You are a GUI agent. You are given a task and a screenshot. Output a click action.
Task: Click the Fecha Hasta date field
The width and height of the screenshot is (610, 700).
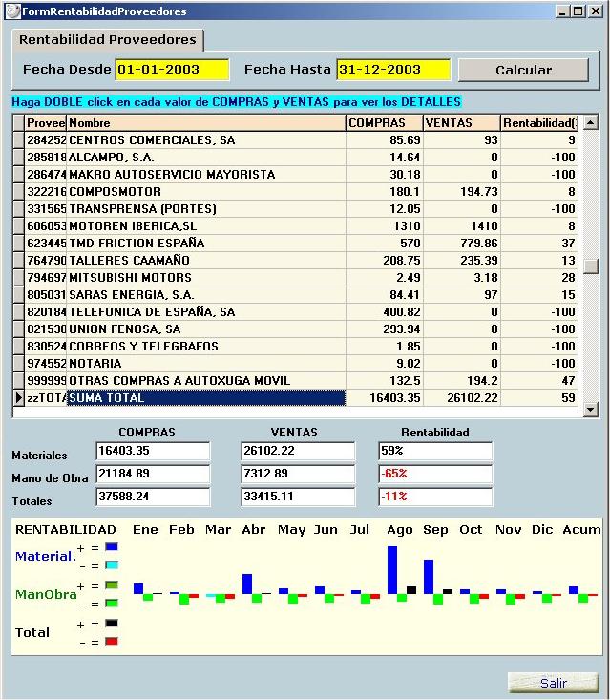(393, 70)
